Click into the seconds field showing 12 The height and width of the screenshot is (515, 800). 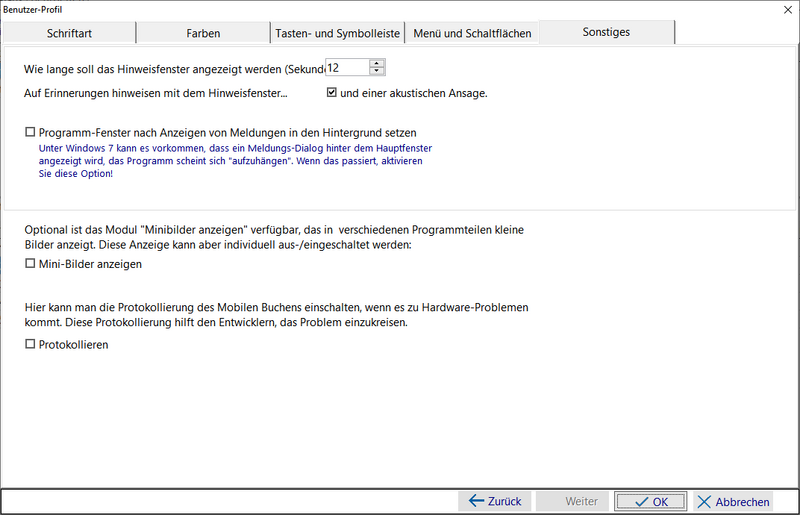[x=346, y=68]
